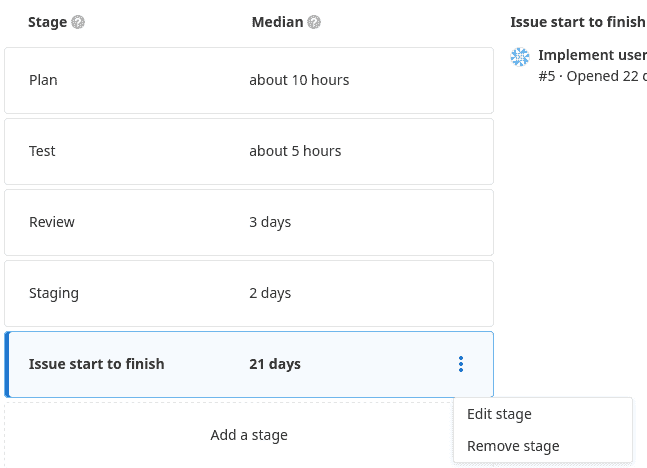Click the 'Issue start to finish' panel heading
The height and width of the screenshot is (468, 647).
click(x=578, y=22)
